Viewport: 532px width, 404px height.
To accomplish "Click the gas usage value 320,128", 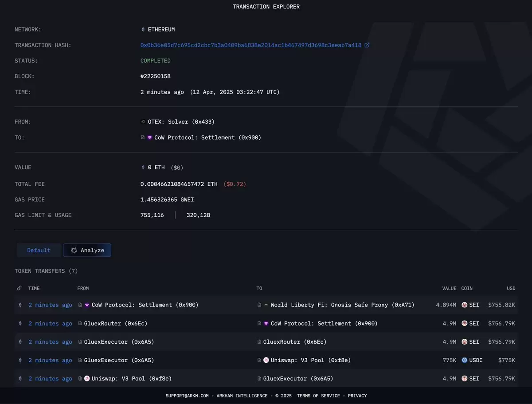I will pos(199,215).
